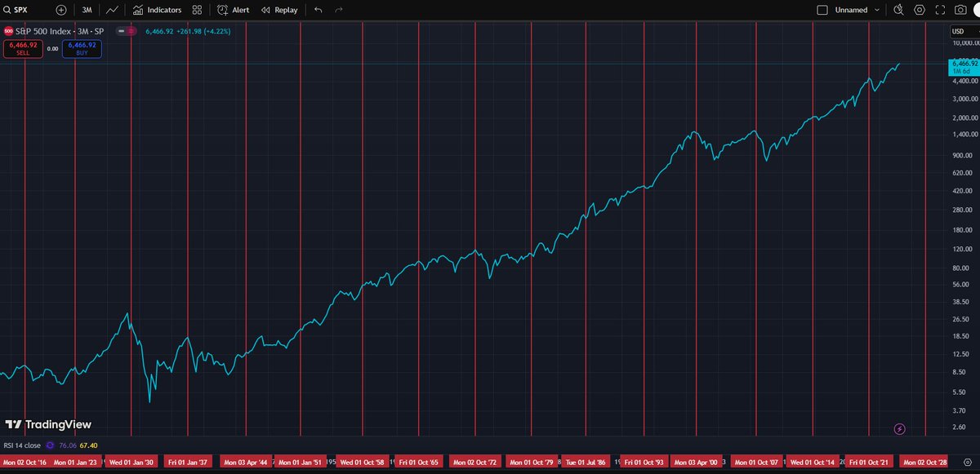Image resolution: width=980 pixels, height=474 pixels.
Task: Select the Wed 01 Jan '30 date label
Action: [x=131, y=462]
